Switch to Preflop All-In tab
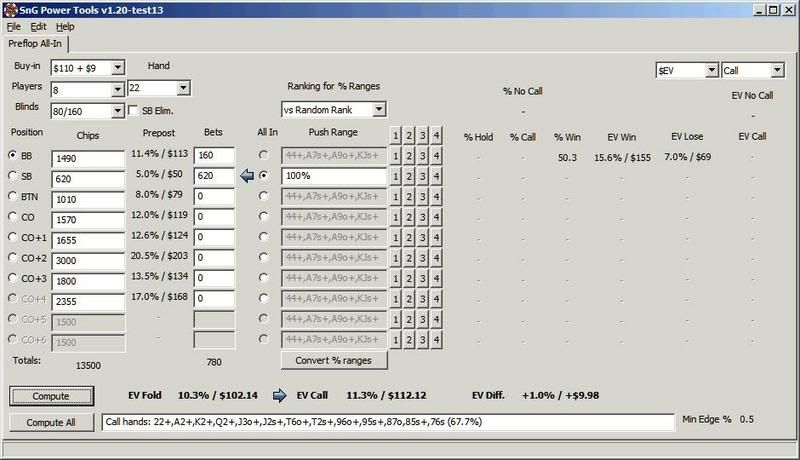The width and height of the screenshot is (800, 460). (36, 44)
